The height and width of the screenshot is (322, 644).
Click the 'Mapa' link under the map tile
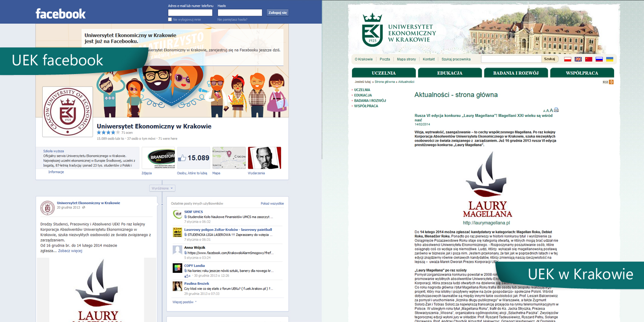216,173
